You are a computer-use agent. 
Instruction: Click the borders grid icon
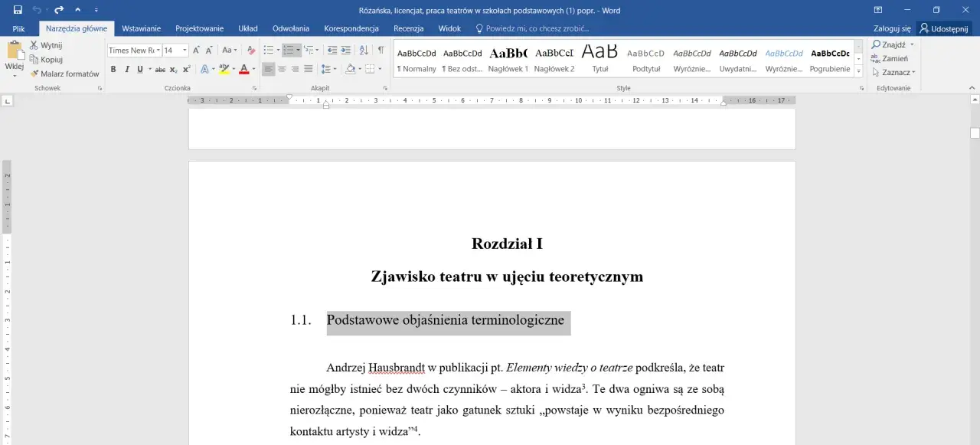tap(370, 69)
